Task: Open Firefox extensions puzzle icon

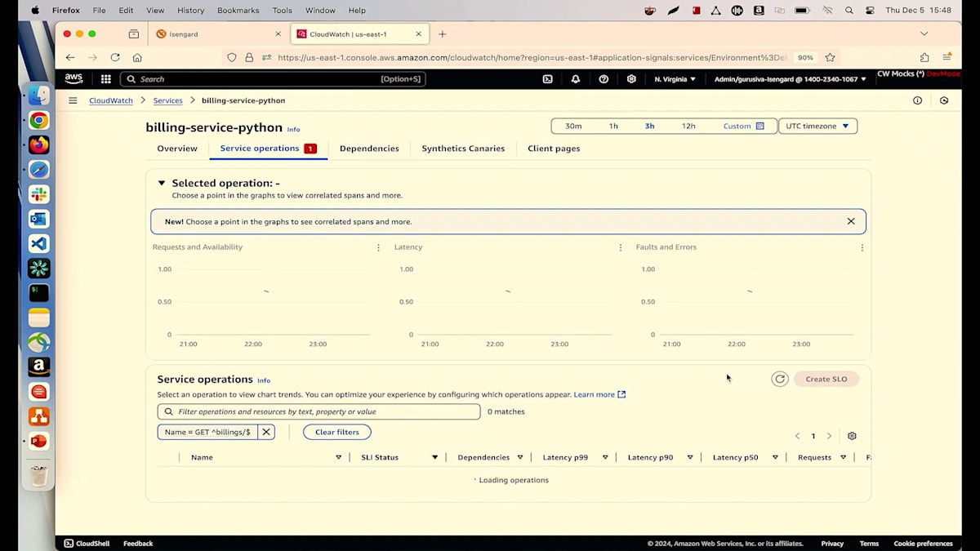Action: (x=924, y=57)
